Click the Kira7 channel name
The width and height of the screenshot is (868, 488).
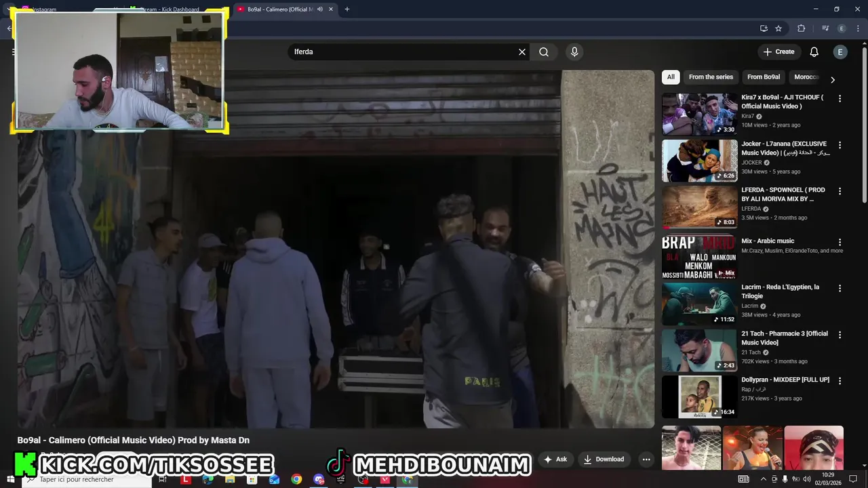point(748,116)
